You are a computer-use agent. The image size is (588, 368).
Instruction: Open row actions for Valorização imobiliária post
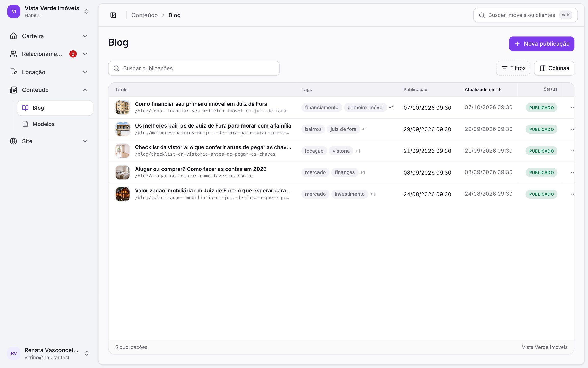coord(572,194)
